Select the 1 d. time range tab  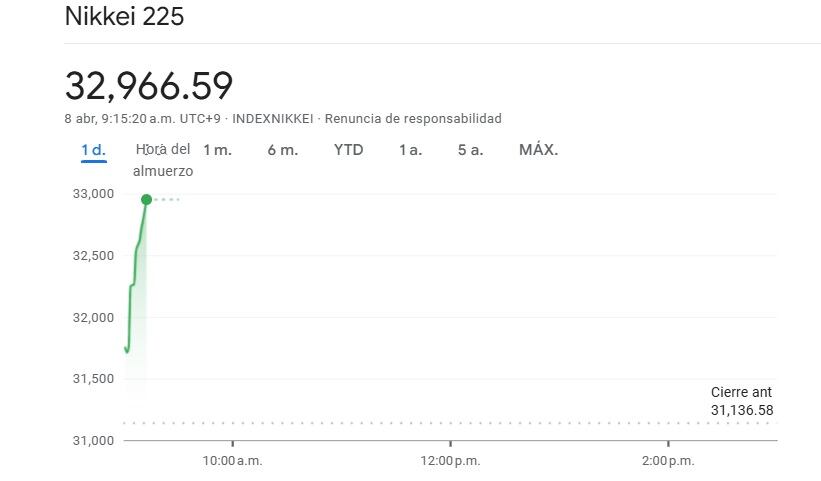94,150
